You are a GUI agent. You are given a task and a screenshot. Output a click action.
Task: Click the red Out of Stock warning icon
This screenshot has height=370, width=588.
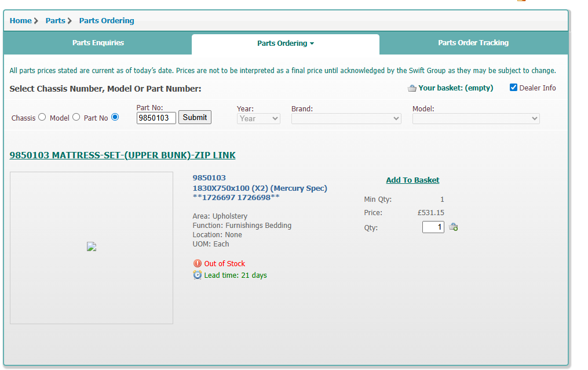click(x=197, y=263)
